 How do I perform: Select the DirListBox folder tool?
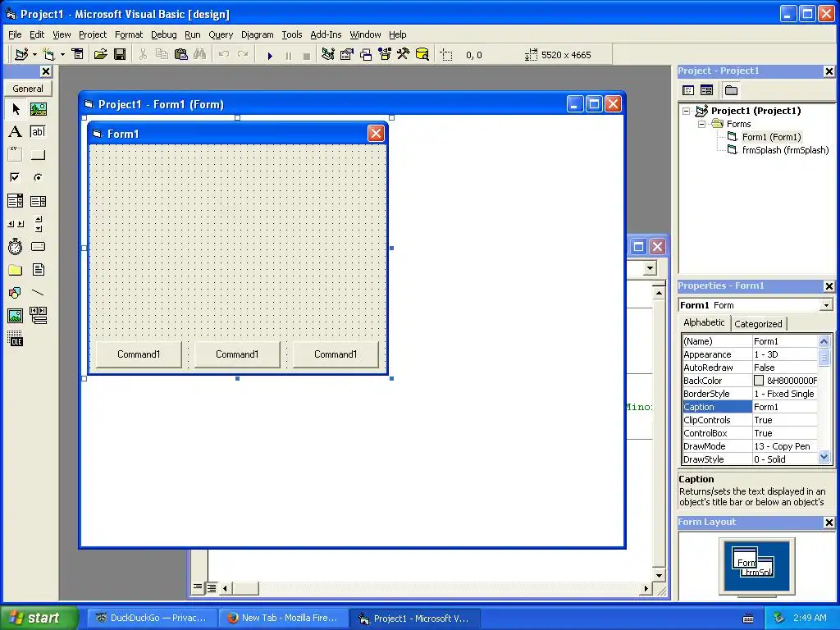click(16, 270)
